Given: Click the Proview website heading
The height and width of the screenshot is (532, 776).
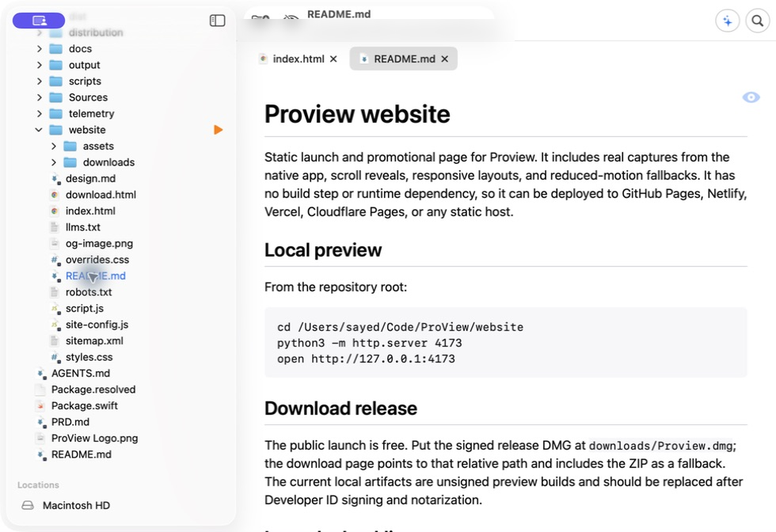Looking at the screenshot, I should click(x=357, y=114).
